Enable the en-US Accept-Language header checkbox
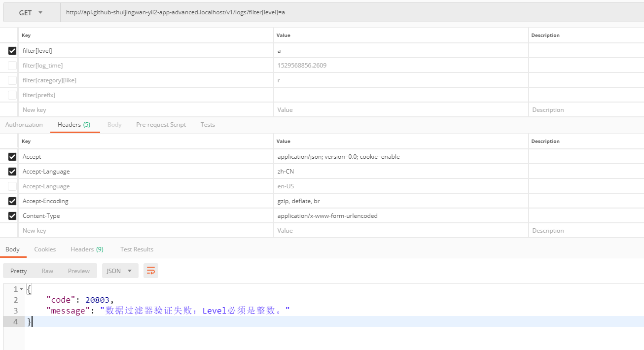Viewport: 644px width, 350px height. [x=12, y=186]
